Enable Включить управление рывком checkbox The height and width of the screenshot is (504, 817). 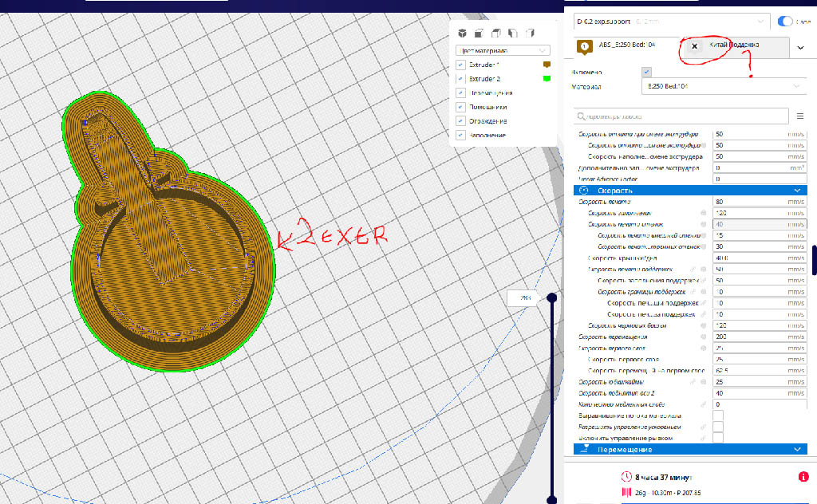(x=718, y=438)
